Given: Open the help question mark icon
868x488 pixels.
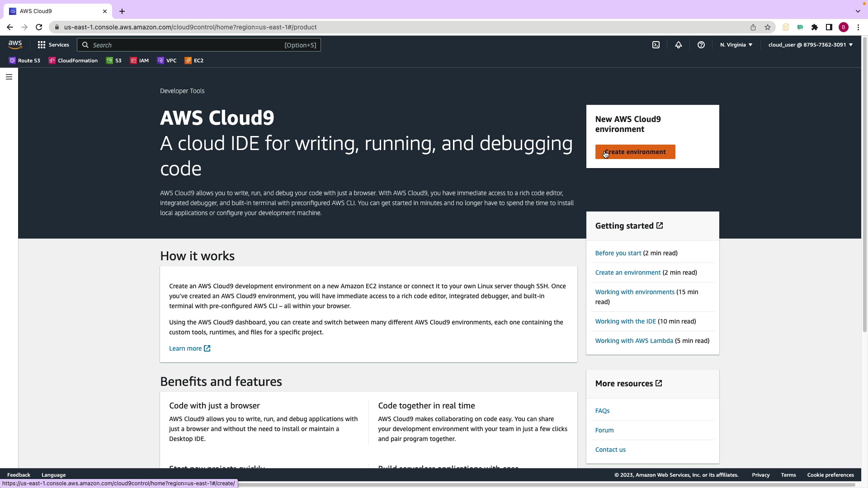Looking at the screenshot, I should tap(701, 45).
